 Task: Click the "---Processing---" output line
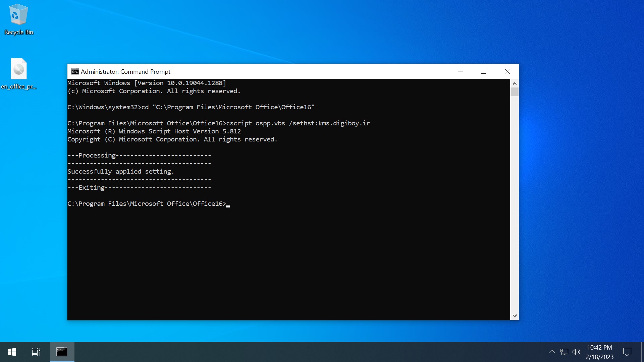tap(139, 156)
